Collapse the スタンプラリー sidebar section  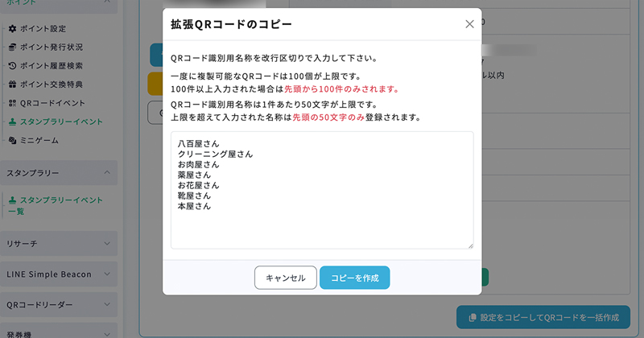click(x=107, y=173)
